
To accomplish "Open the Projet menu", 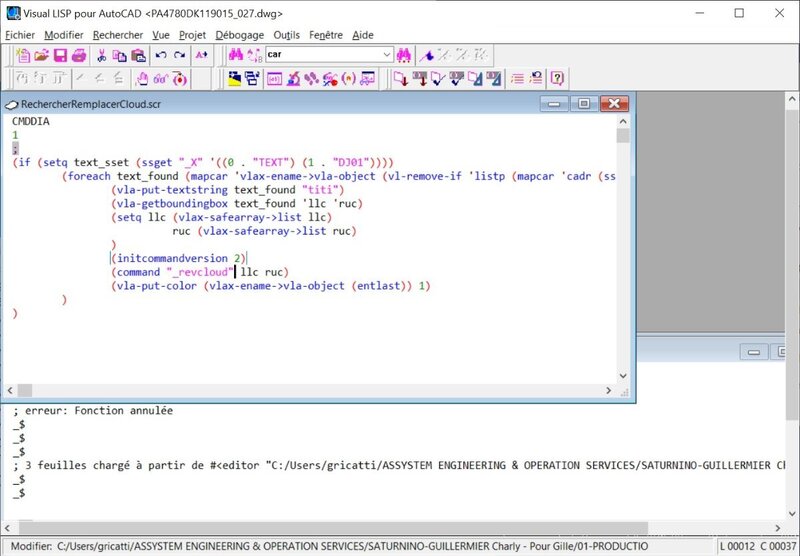I will coord(192,35).
